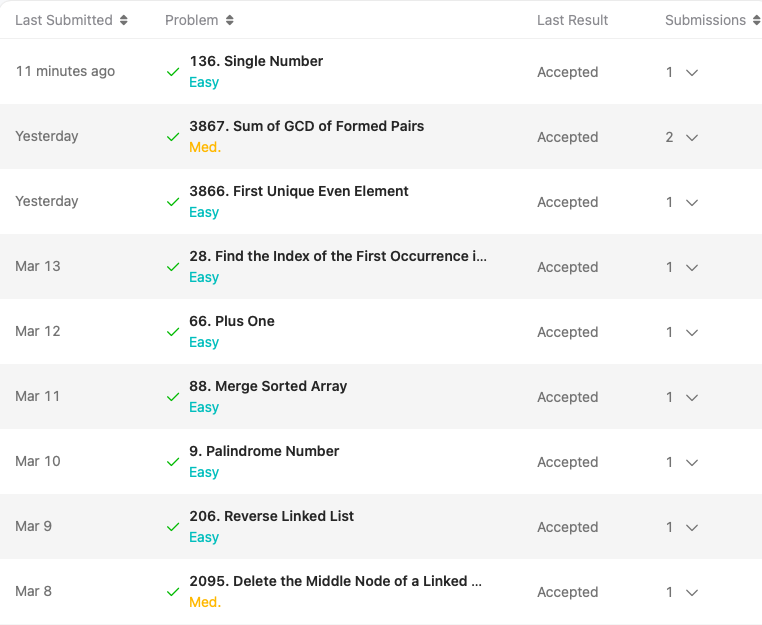
Task: Click the Last Result column header
Action: 572,20
